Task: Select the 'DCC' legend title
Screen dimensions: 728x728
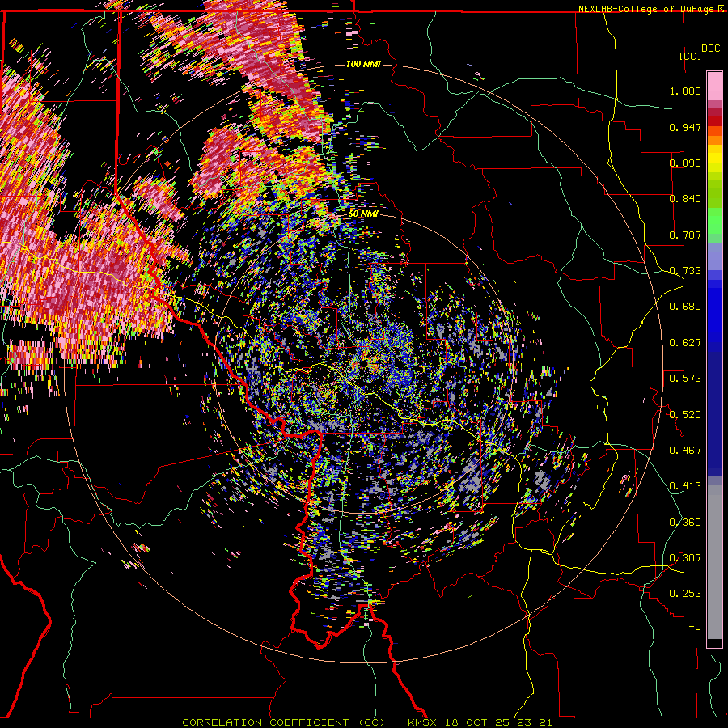Action: 710,49
